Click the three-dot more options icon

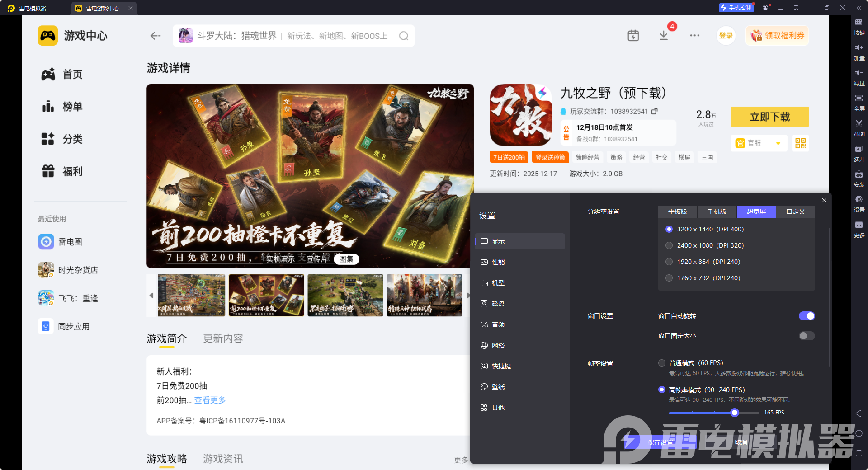tap(694, 35)
